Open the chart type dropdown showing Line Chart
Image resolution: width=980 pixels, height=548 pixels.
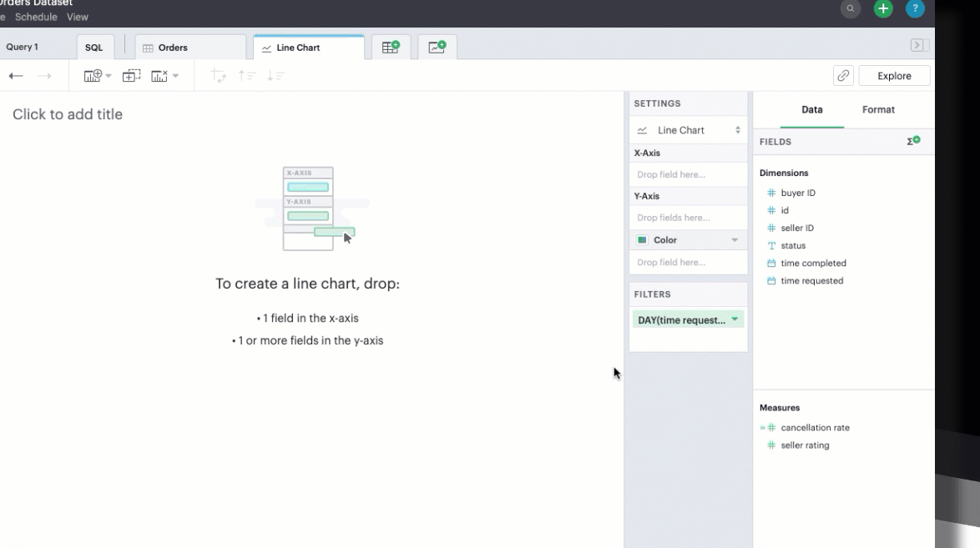point(688,130)
